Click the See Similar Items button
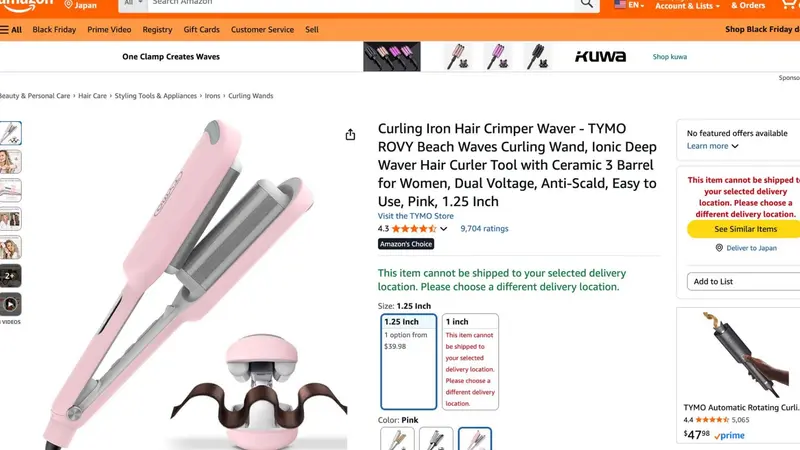This screenshot has height=450, width=800. tap(745, 229)
